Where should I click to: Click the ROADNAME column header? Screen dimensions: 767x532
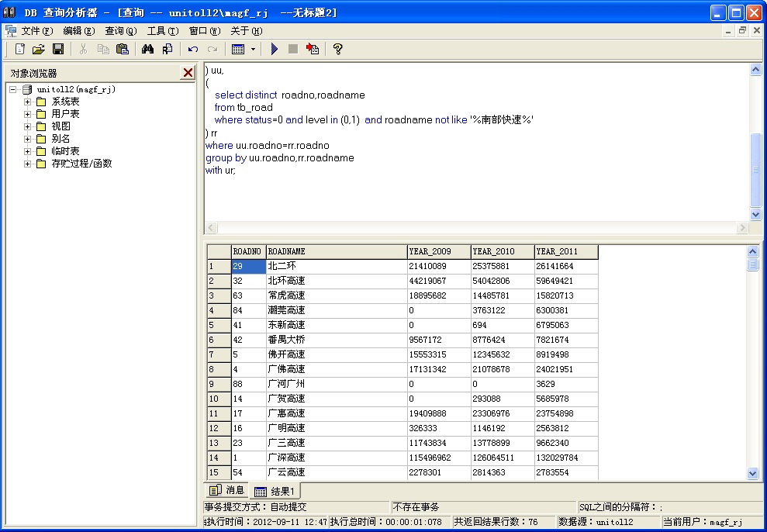(x=336, y=251)
